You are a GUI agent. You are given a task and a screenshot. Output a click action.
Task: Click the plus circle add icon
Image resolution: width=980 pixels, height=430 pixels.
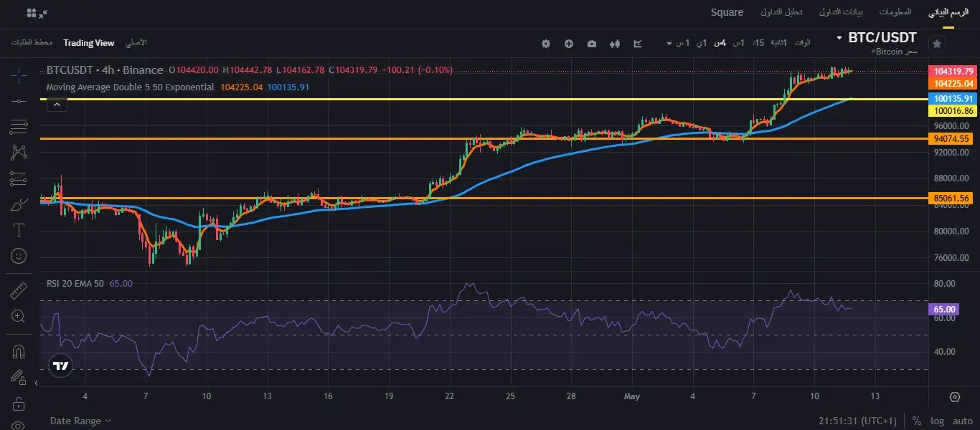click(569, 44)
